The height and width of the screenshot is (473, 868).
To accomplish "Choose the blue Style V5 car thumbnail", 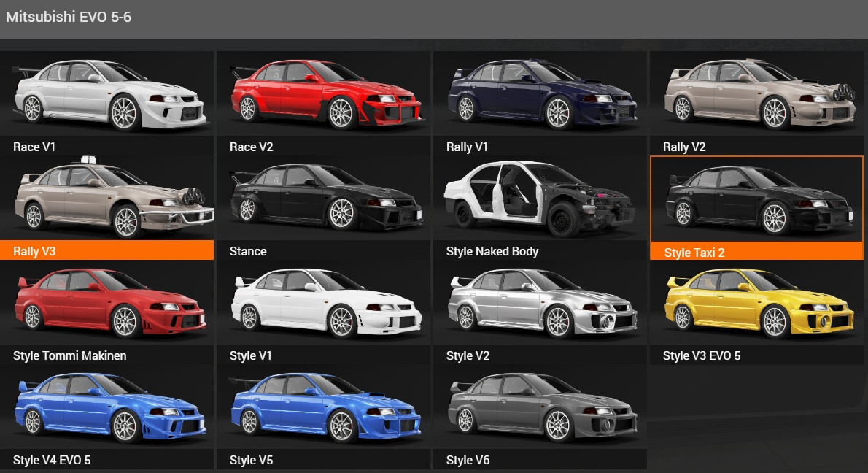I will click(323, 407).
